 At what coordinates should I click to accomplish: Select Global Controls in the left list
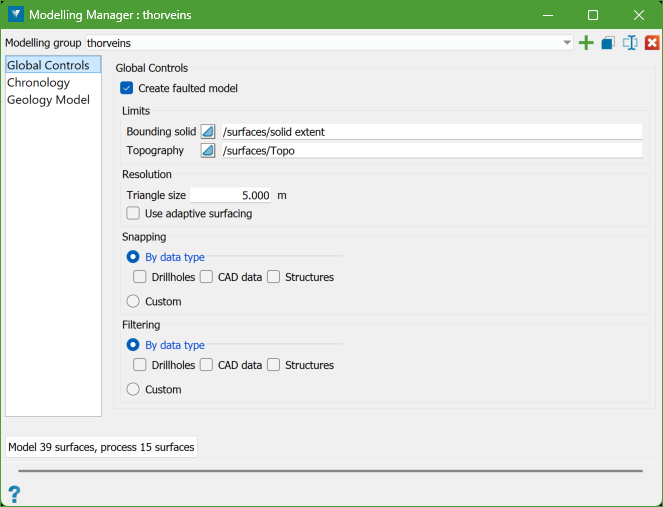48,66
